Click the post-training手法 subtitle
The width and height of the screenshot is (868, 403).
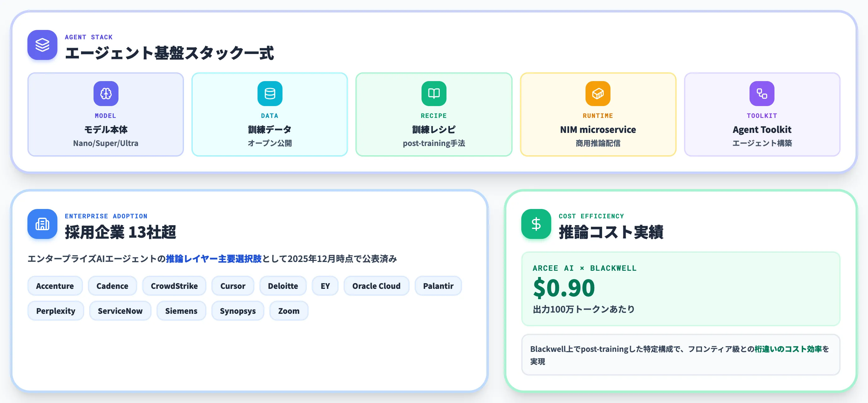pyautogui.click(x=434, y=143)
